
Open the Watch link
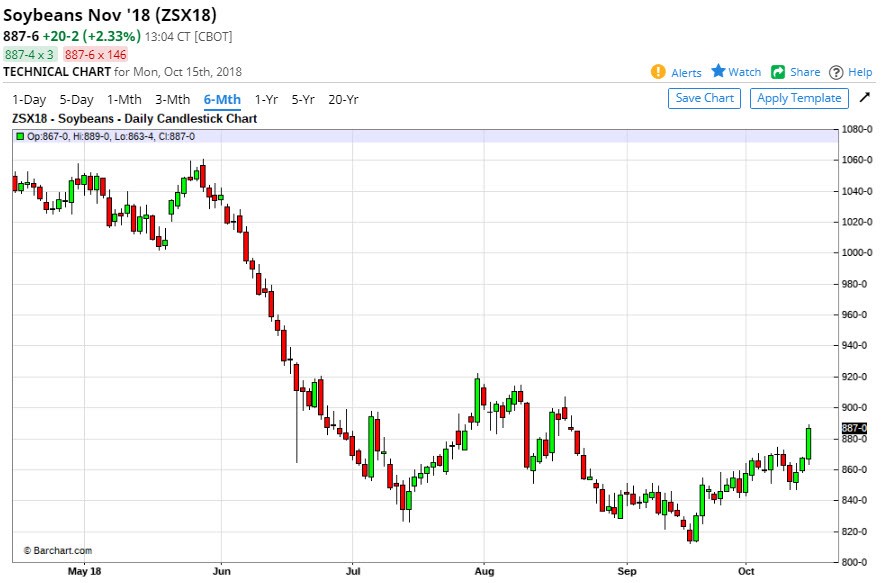tap(744, 72)
